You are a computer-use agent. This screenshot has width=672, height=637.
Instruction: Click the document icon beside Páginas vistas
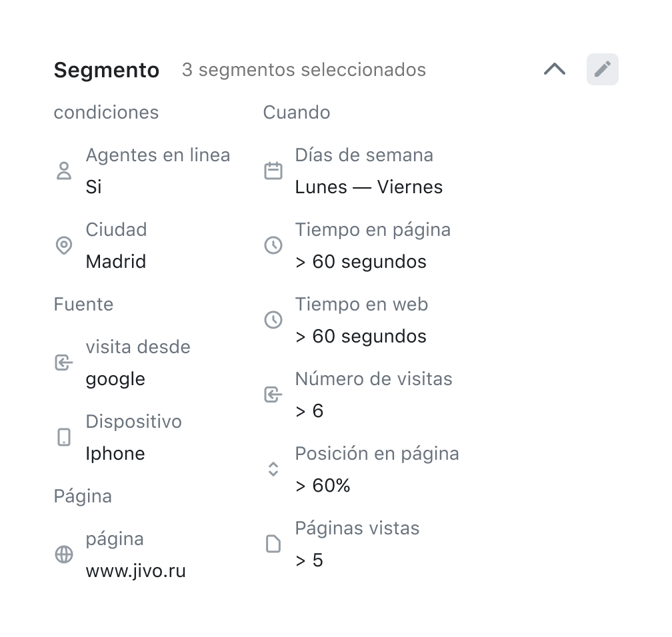click(x=273, y=544)
